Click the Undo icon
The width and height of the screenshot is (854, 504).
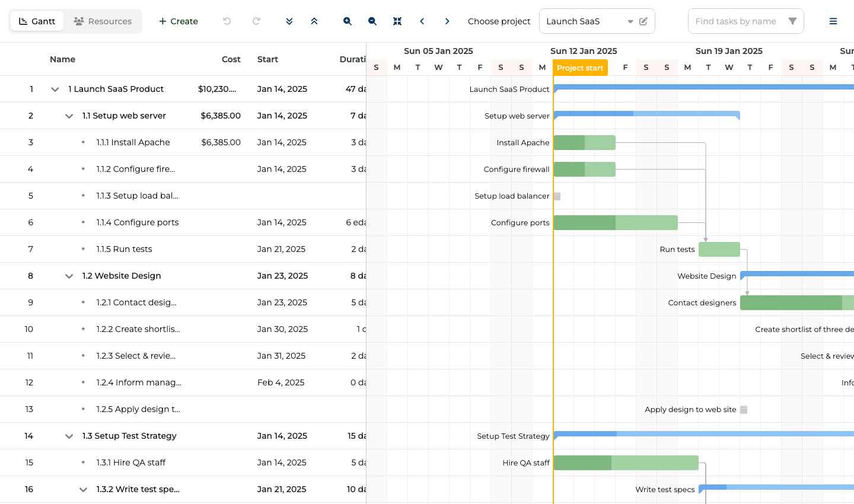click(x=227, y=21)
